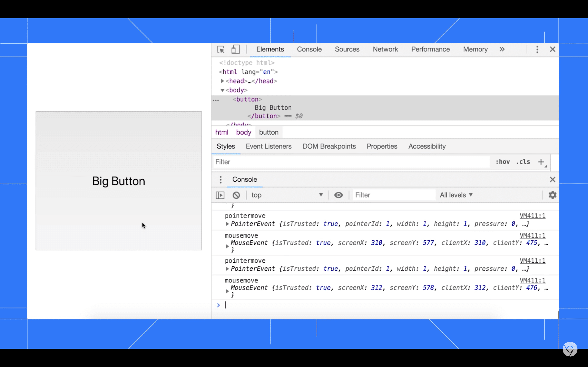The height and width of the screenshot is (367, 588).
Task: Click the execute script play icon
Action: coord(220,195)
